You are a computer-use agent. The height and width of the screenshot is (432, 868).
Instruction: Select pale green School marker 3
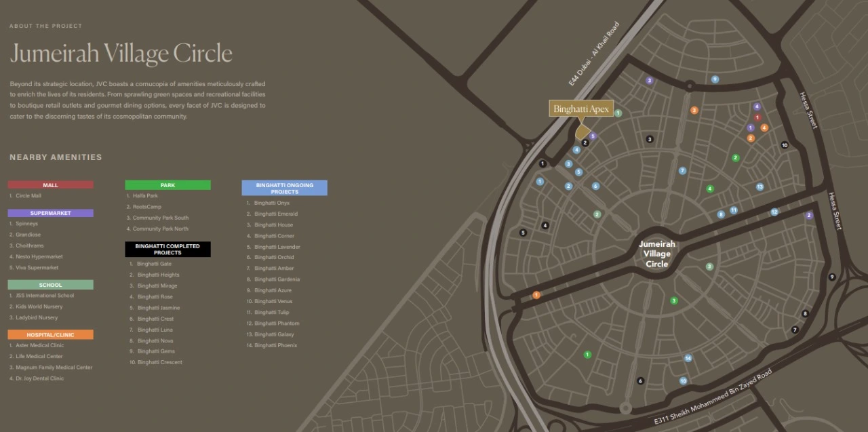pyautogui.click(x=709, y=267)
